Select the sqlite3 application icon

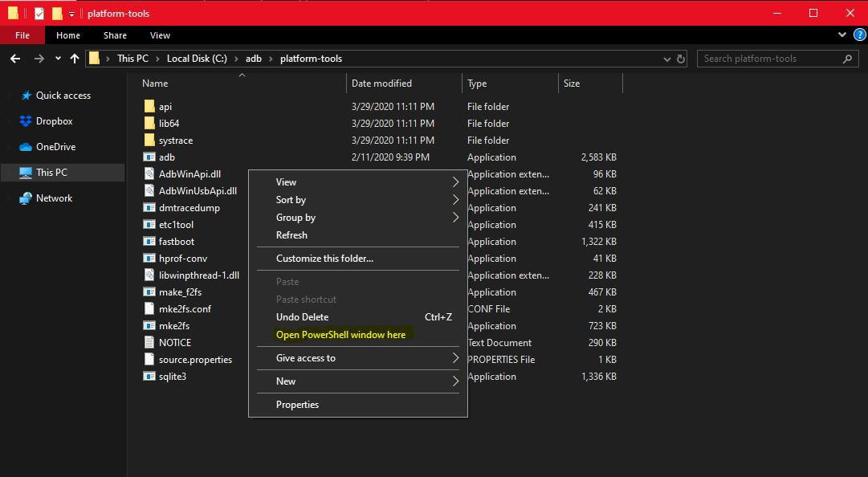tap(149, 376)
